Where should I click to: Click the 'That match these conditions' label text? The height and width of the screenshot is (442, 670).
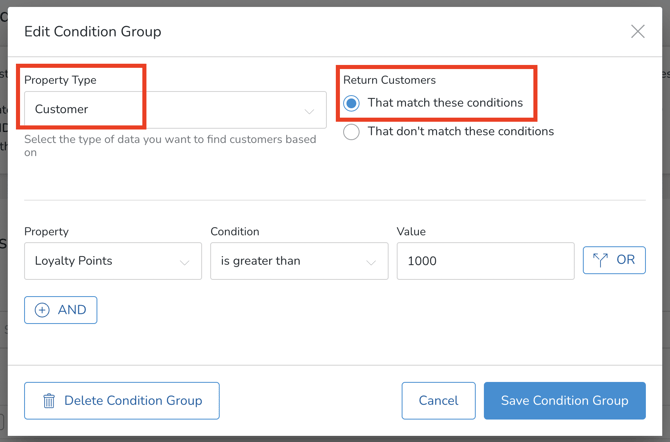tap(445, 103)
